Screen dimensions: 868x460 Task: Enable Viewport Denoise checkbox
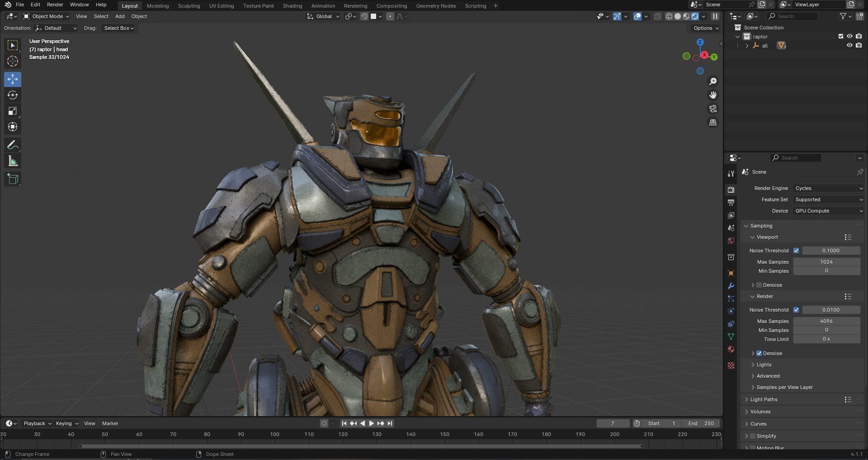pyautogui.click(x=759, y=285)
